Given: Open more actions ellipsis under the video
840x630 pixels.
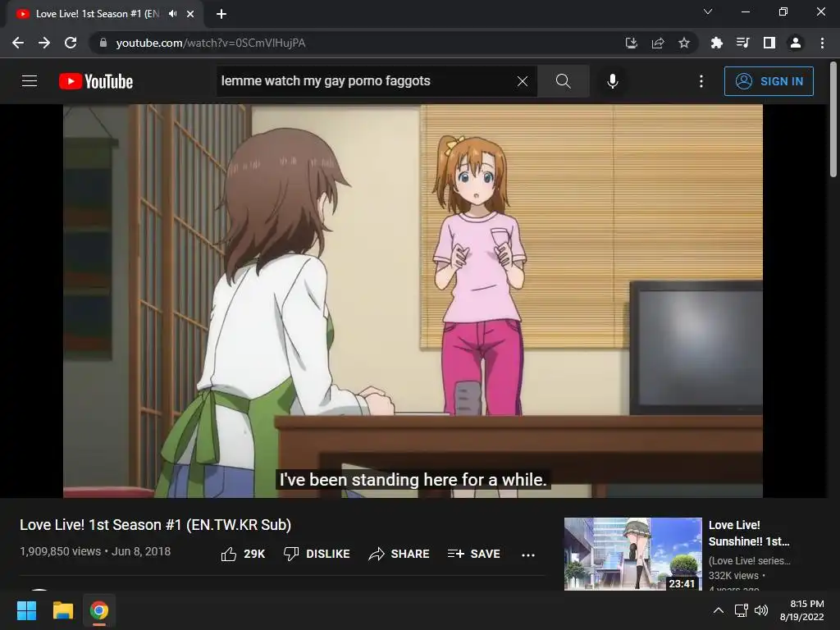Looking at the screenshot, I should tap(528, 555).
